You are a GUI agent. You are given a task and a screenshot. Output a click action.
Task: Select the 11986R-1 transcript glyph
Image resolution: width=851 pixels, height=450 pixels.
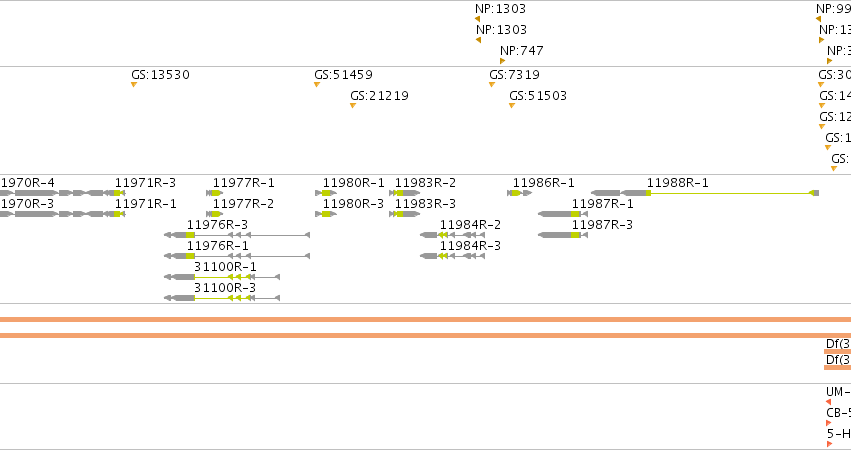click(x=519, y=193)
